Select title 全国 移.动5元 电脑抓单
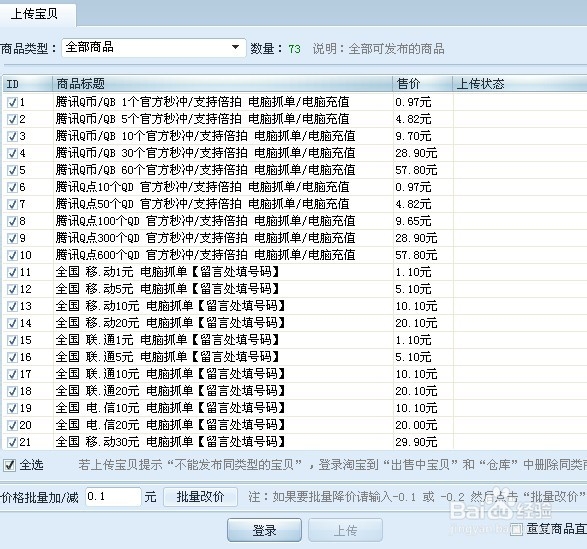The image size is (587, 549). pyautogui.click(x=168, y=289)
